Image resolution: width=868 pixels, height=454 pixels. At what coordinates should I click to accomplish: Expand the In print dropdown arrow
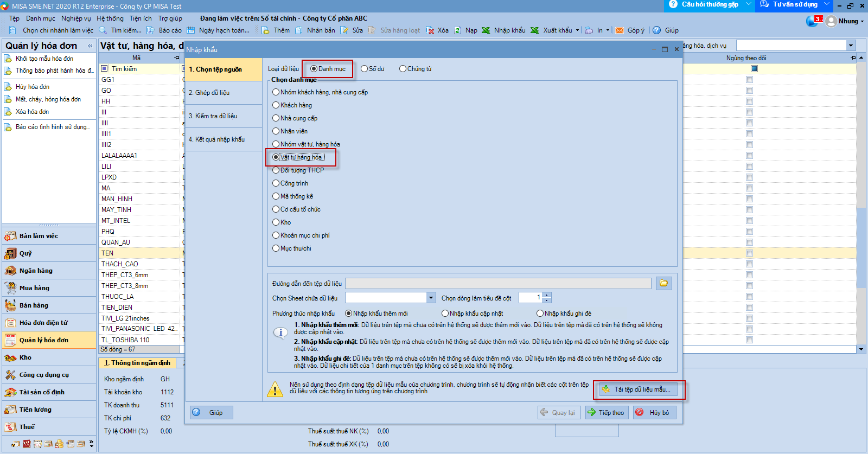click(x=608, y=30)
